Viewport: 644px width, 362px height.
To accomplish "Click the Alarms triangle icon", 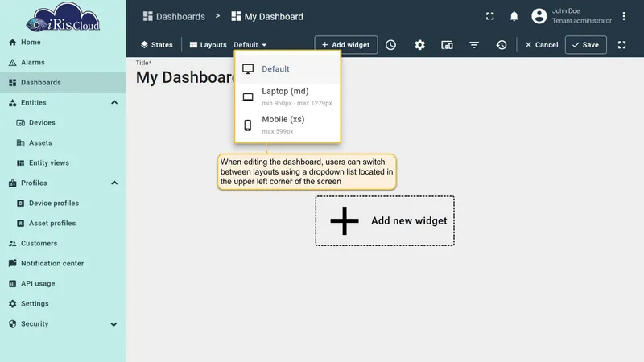I will [x=12, y=63].
